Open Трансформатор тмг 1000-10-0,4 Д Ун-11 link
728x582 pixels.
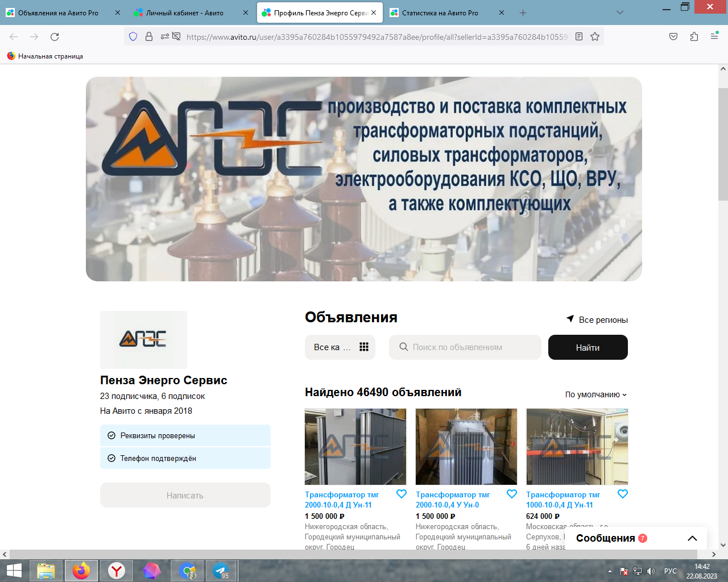point(563,500)
